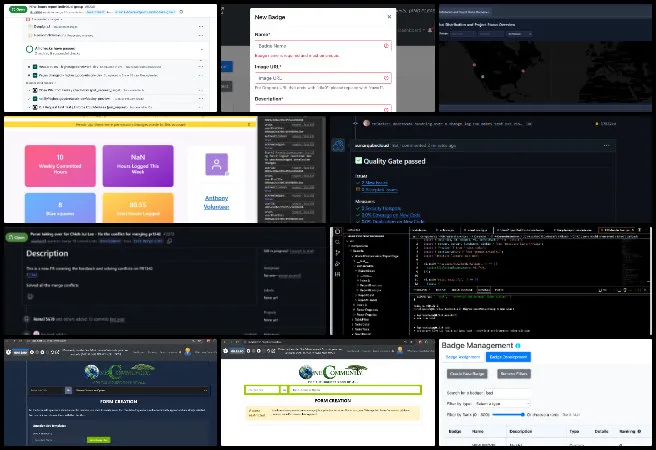Click the Create New Badge button
This screenshot has width=656, height=450.
pyautogui.click(x=467, y=373)
